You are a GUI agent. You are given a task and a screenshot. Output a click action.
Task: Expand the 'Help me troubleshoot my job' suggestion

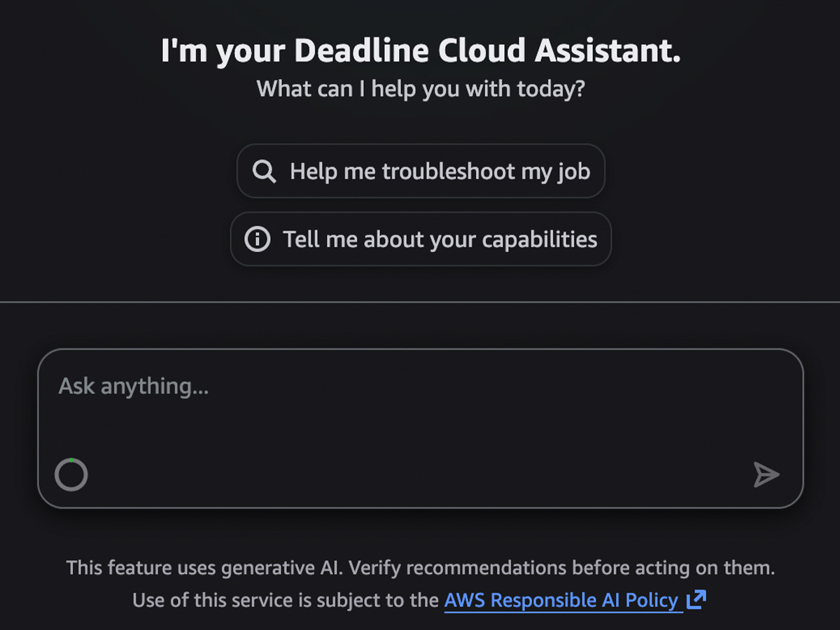(x=420, y=171)
